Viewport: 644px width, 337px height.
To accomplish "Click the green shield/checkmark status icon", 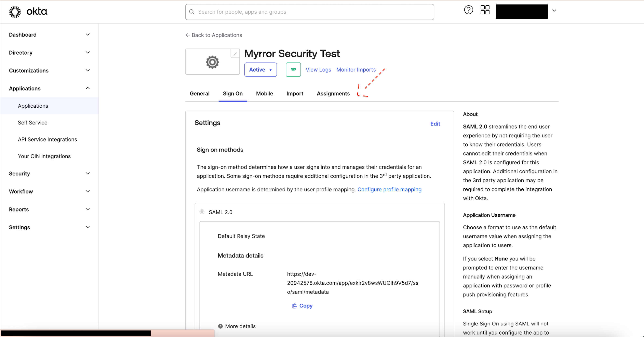I will click(x=293, y=69).
